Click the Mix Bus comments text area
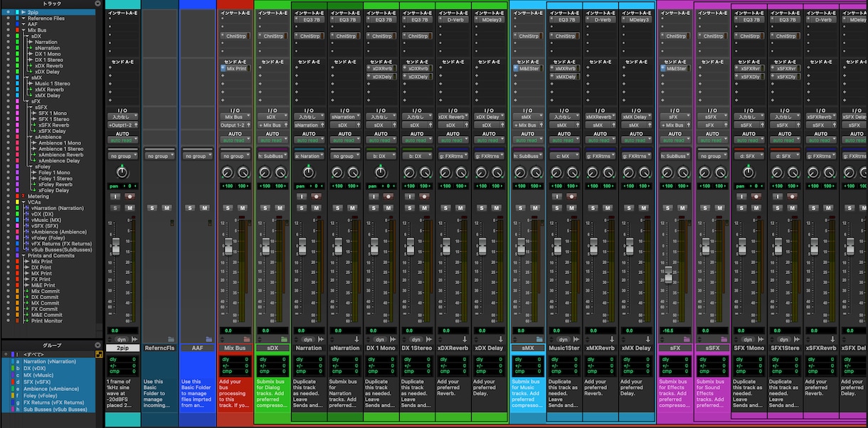Screen dimensions: 868x428 pos(235,393)
